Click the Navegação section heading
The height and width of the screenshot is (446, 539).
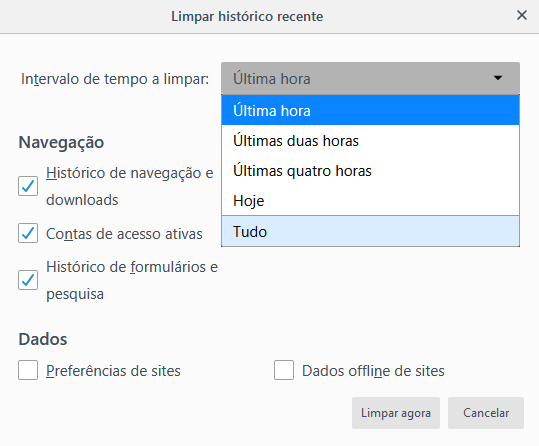61,142
